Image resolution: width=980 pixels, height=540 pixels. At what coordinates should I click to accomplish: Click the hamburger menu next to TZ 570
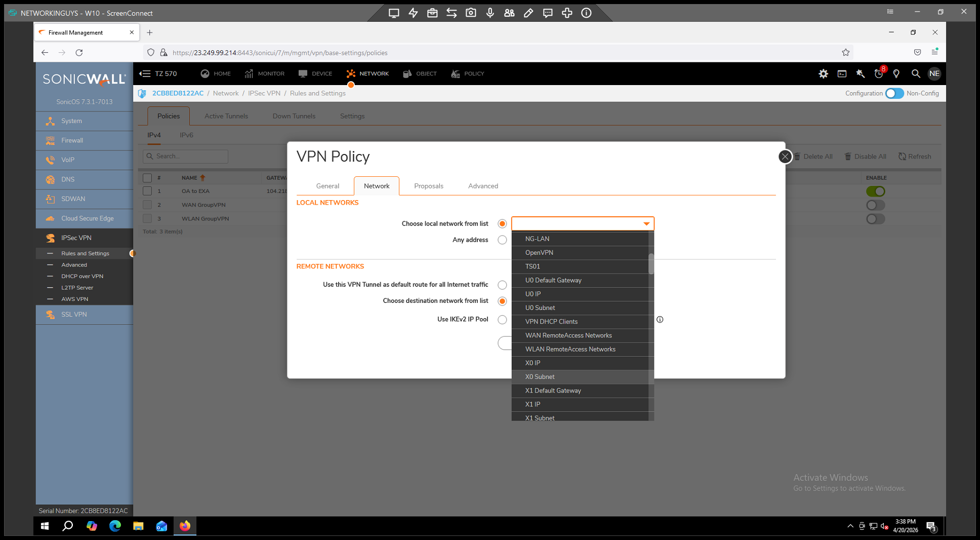point(145,74)
